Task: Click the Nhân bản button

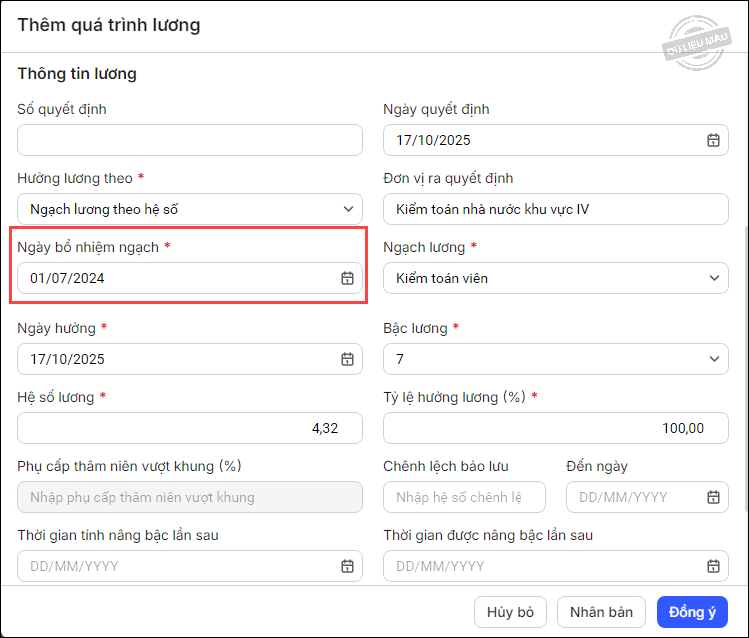Action: click(602, 612)
